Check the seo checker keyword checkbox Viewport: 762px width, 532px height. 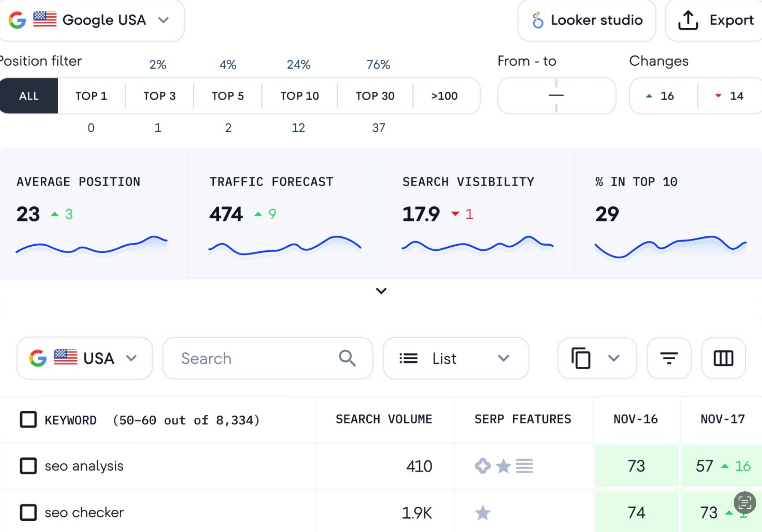28,512
